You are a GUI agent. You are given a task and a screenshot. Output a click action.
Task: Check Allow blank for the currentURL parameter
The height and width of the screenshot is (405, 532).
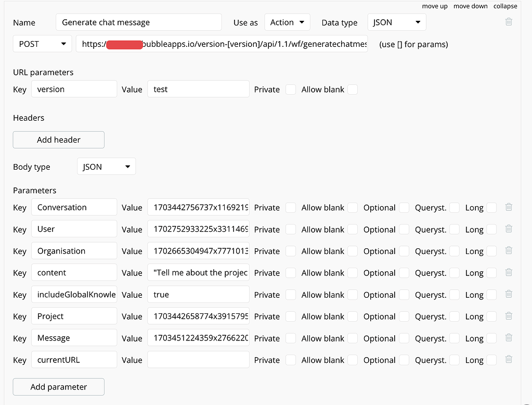[x=353, y=360]
